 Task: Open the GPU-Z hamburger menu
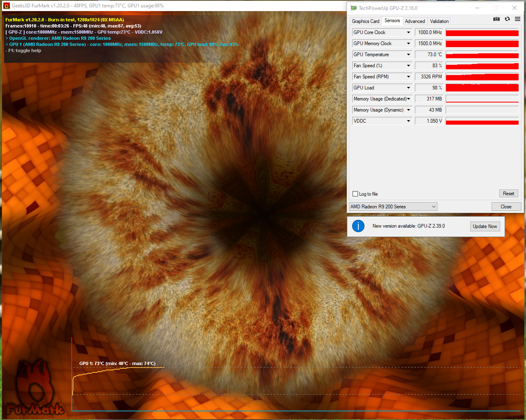click(x=517, y=19)
